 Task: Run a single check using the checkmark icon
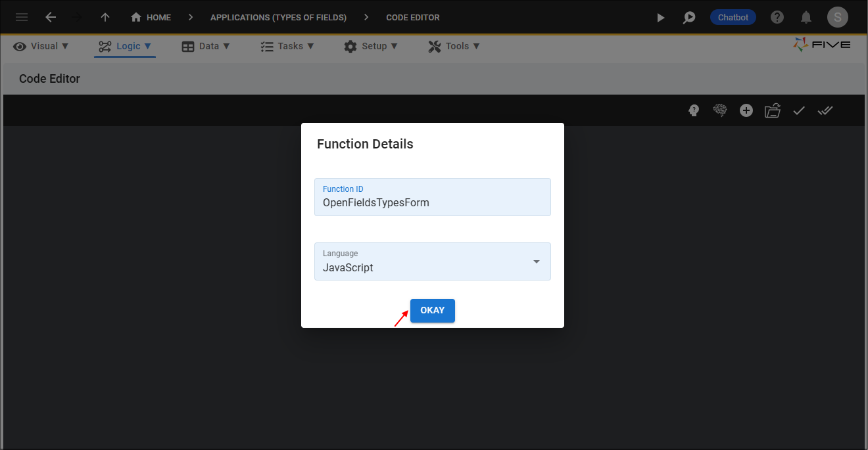pos(798,110)
